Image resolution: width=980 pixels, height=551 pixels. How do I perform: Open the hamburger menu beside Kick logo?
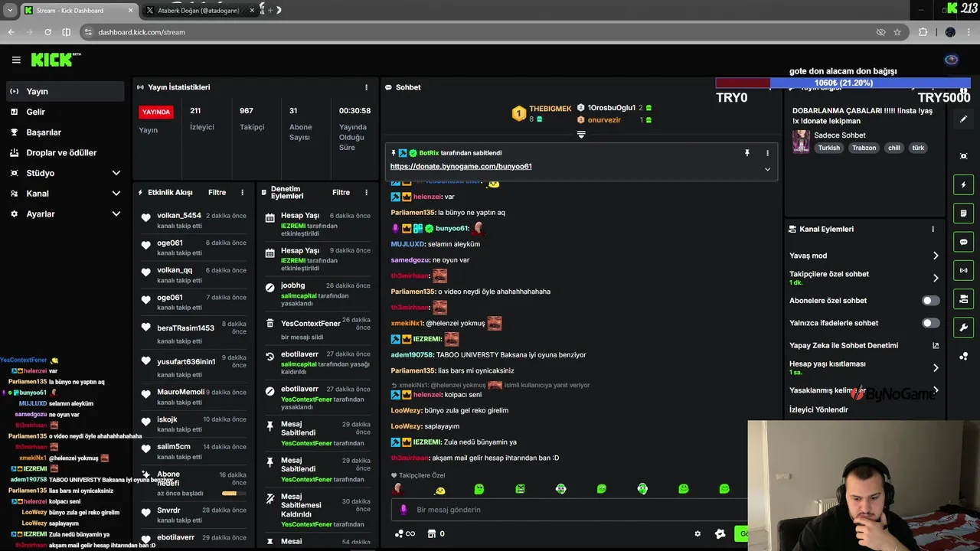[16, 60]
